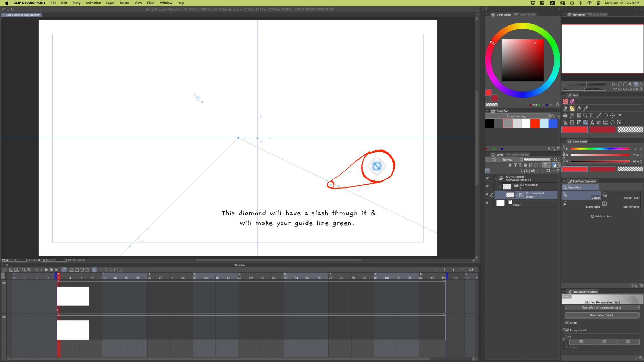
Task: Click Add sub tool
Action: click(601, 216)
